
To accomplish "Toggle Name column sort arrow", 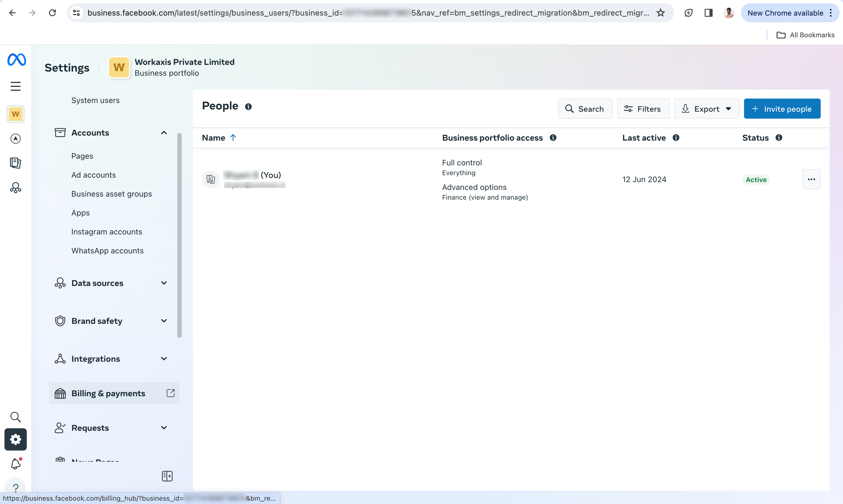I will pos(233,138).
